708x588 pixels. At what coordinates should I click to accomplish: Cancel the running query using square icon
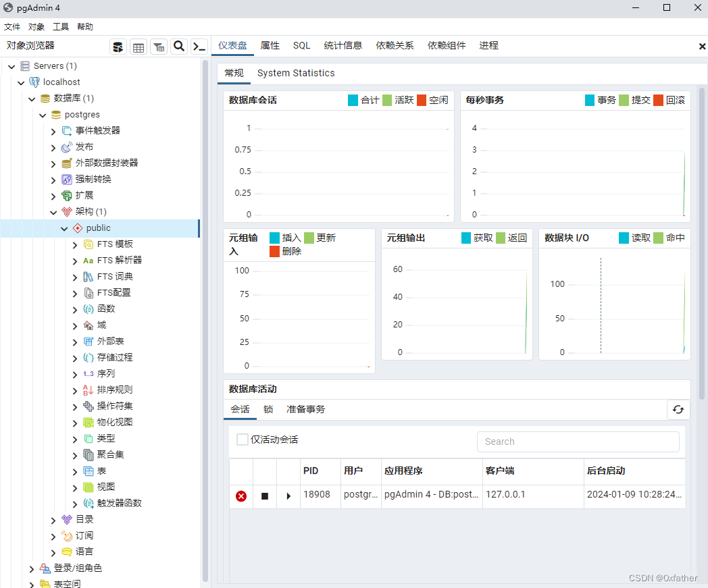point(264,496)
